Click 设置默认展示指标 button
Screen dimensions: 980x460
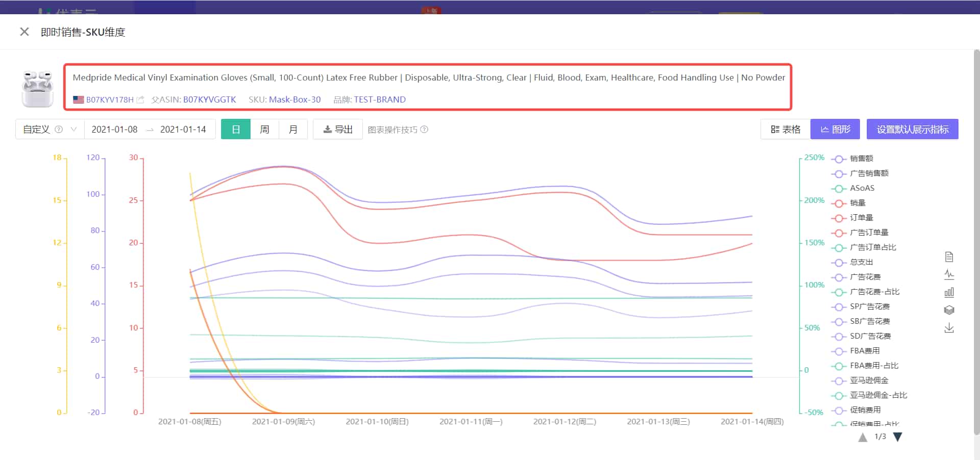pyautogui.click(x=912, y=130)
